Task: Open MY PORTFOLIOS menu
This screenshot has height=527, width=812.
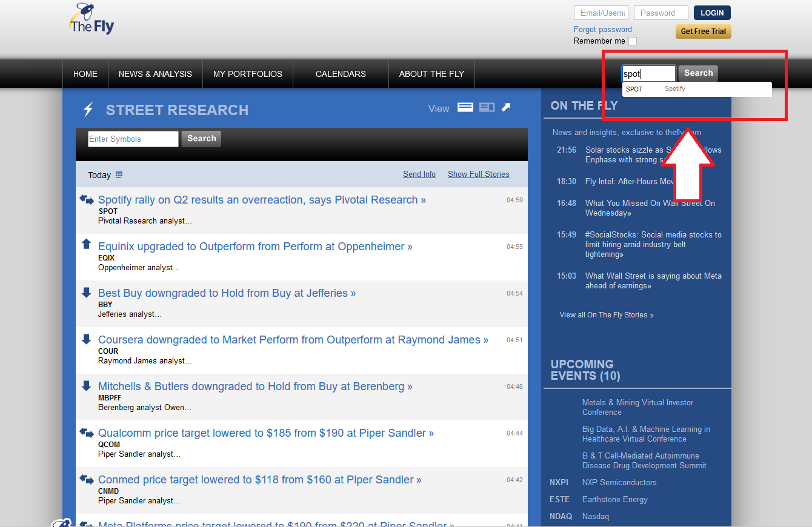Action: pyautogui.click(x=248, y=74)
